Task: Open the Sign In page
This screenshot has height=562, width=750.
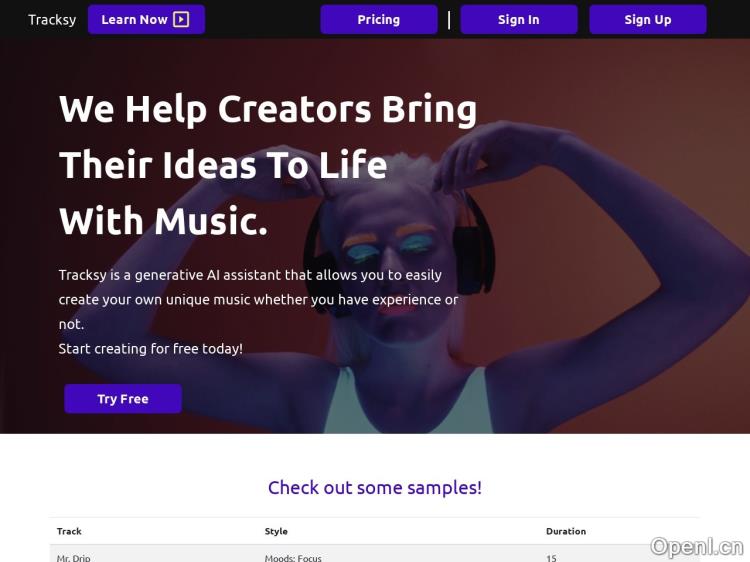Action: tap(518, 20)
